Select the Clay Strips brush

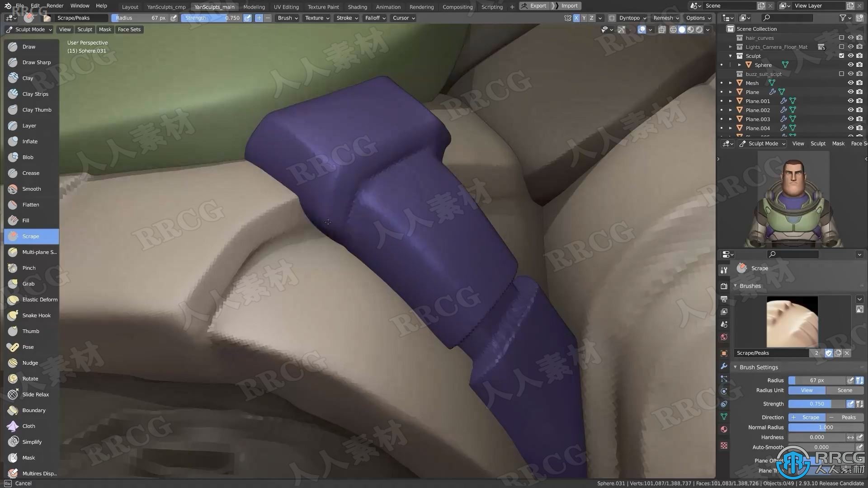point(31,94)
